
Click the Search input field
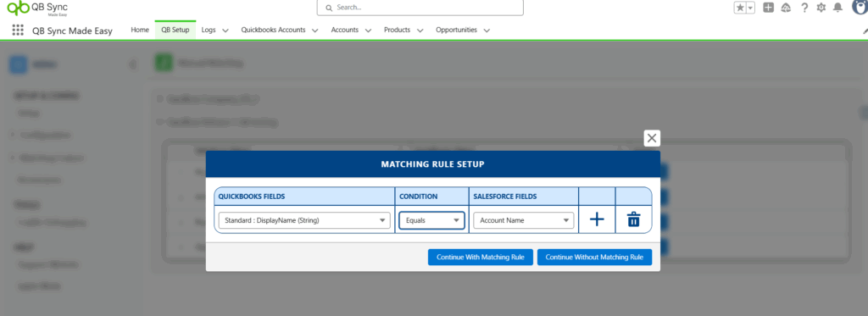pyautogui.click(x=420, y=8)
